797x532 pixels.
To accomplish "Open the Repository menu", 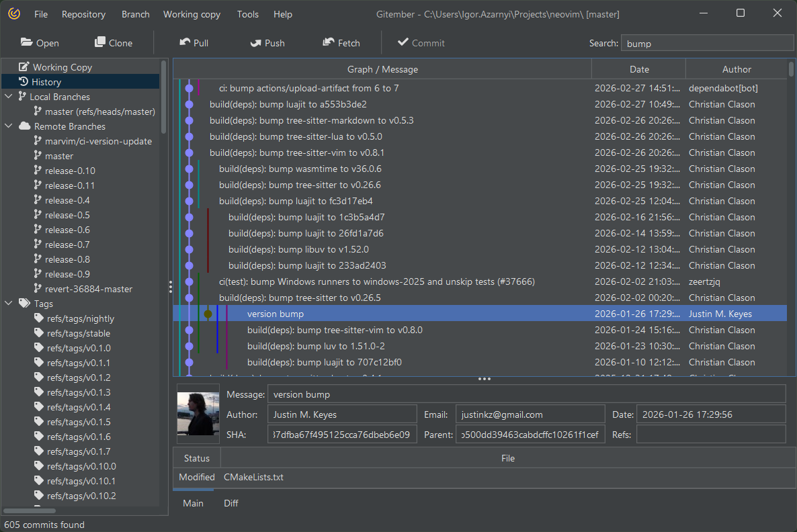I will click(x=83, y=14).
